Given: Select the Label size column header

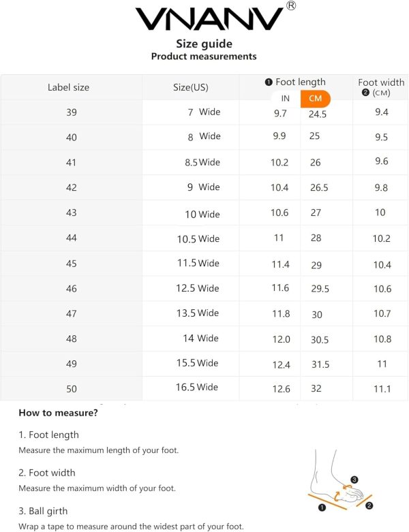Looking at the screenshot, I should [68, 88].
